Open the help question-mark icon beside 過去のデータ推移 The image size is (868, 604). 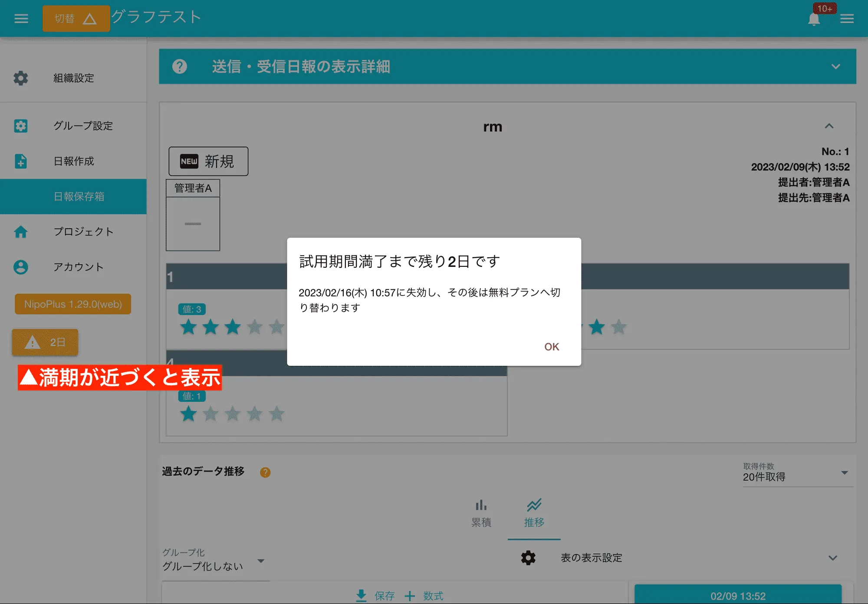pos(265,472)
